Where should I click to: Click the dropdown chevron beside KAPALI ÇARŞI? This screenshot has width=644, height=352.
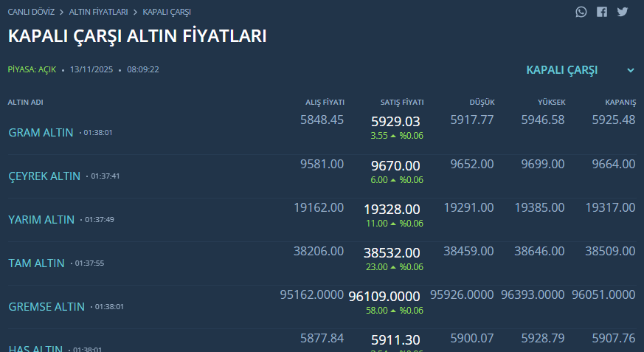(x=631, y=70)
